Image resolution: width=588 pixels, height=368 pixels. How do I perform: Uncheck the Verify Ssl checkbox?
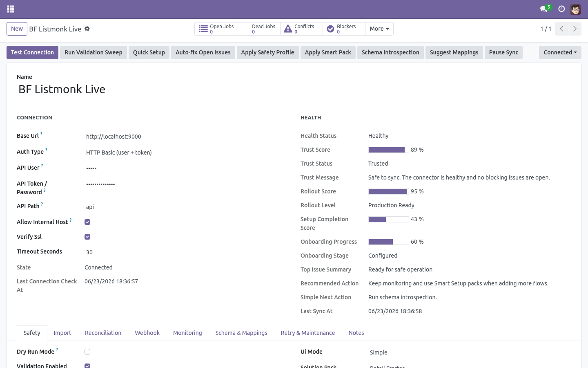pos(87,237)
